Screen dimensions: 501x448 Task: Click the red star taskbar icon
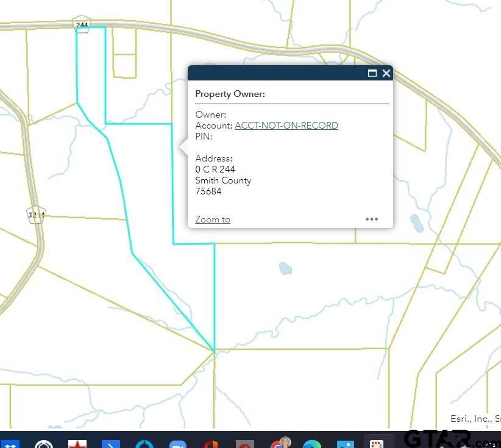coord(77,443)
